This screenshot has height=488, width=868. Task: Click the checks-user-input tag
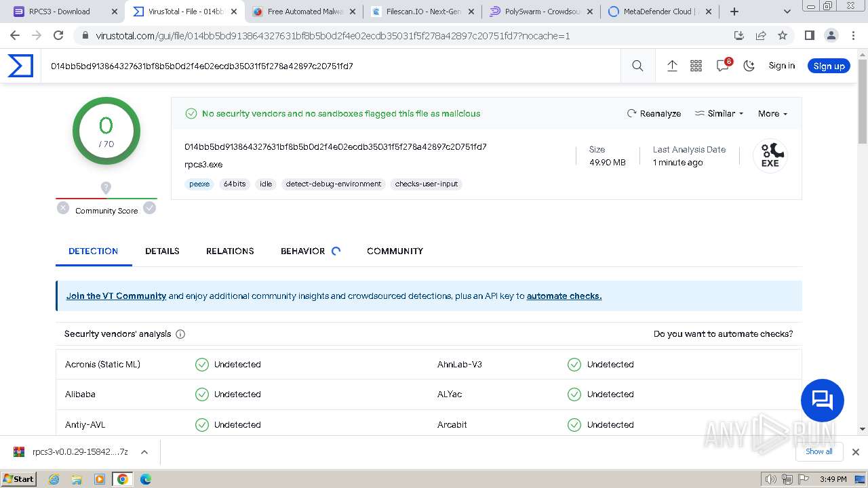coord(427,184)
